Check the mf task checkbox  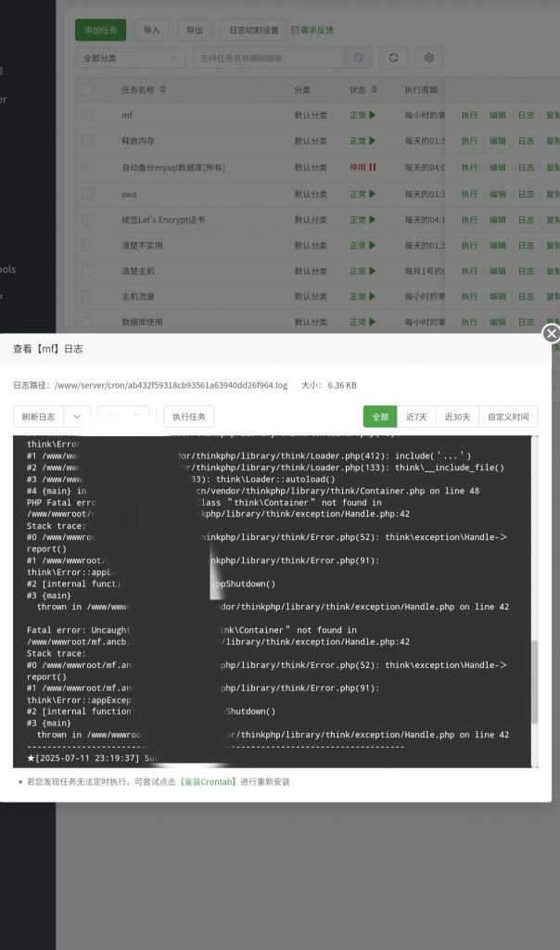coord(87,115)
